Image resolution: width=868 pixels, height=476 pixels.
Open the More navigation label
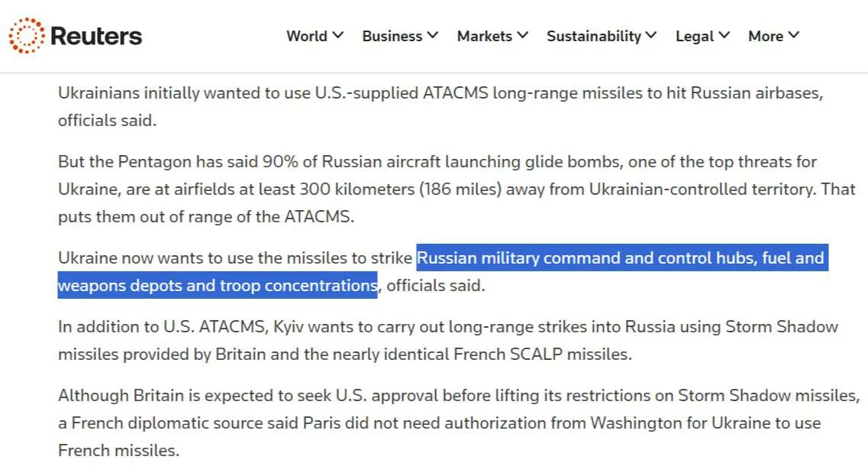766,36
